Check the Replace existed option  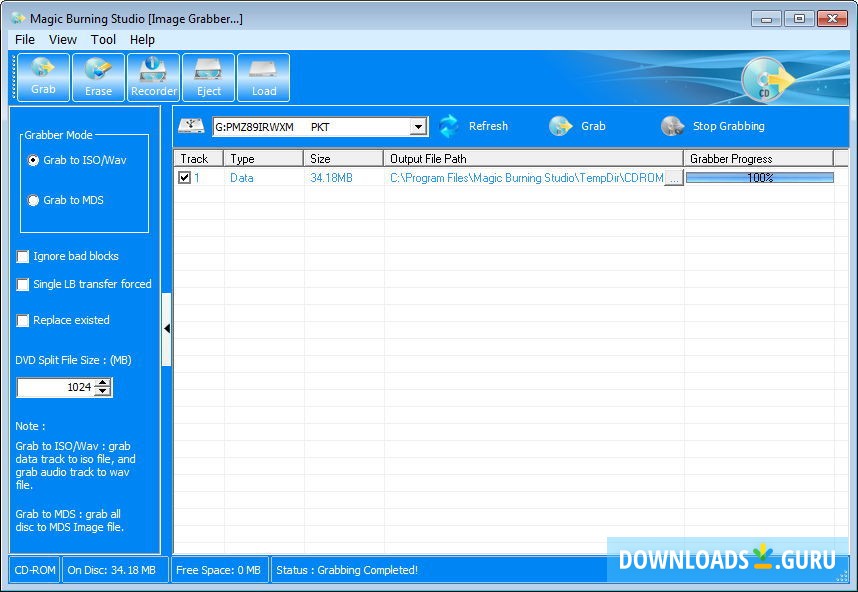23,321
